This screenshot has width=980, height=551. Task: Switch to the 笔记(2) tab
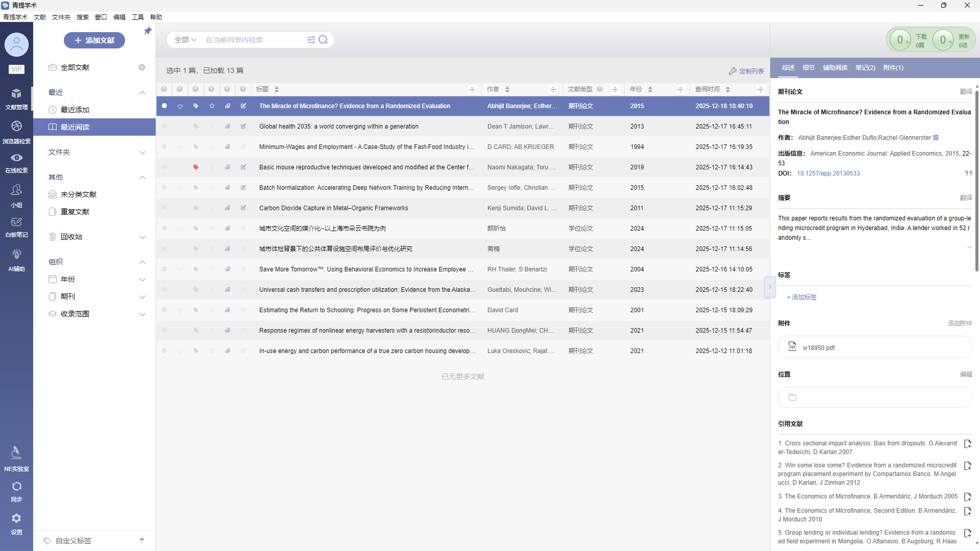(865, 68)
